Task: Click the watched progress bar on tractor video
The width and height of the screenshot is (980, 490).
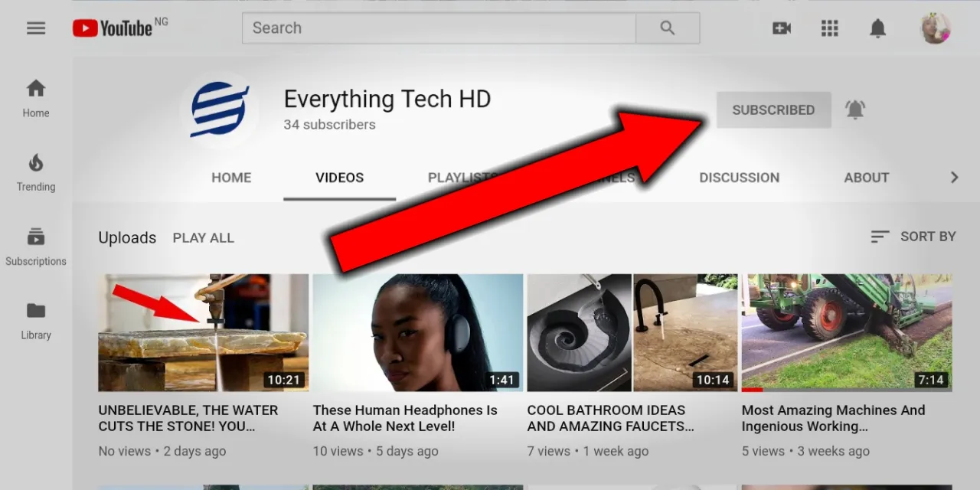Action: tap(752, 390)
